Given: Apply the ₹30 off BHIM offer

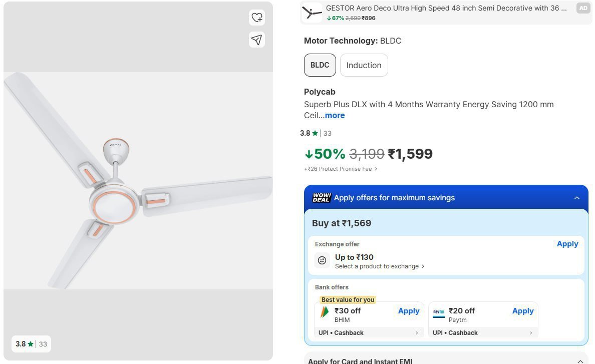Looking at the screenshot, I should click(x=408, y=311).
